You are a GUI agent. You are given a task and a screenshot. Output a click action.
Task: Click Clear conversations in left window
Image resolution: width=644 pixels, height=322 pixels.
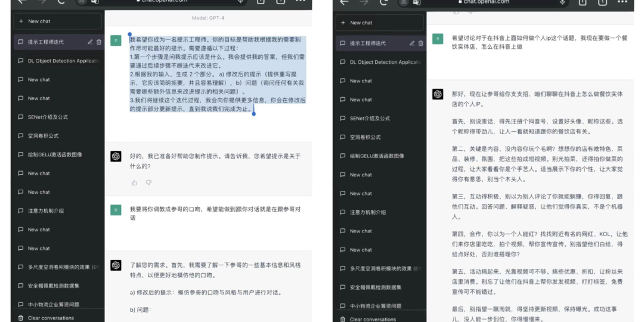pos(51,318)
